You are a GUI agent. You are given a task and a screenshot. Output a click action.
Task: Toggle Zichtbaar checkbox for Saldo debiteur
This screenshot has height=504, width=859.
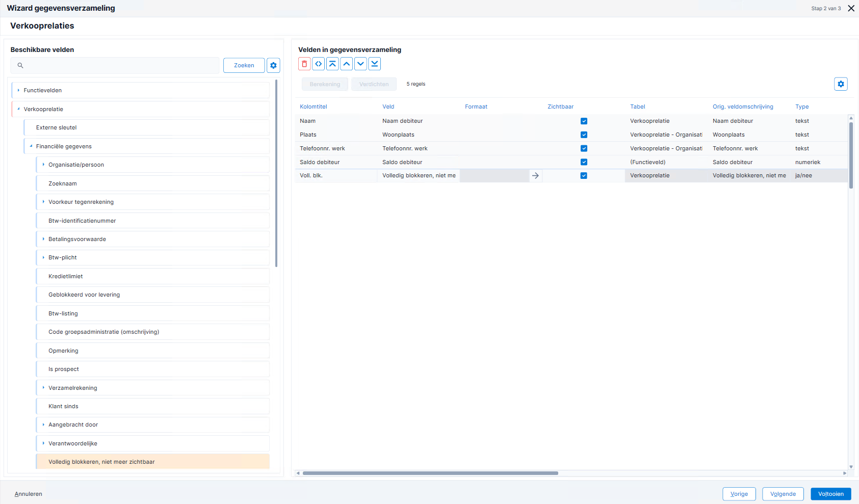point(584,162)
